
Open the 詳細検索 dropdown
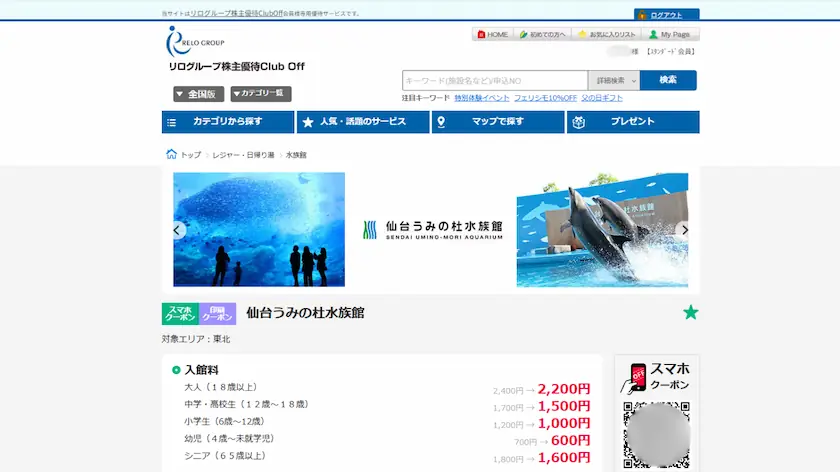point(614,80)
